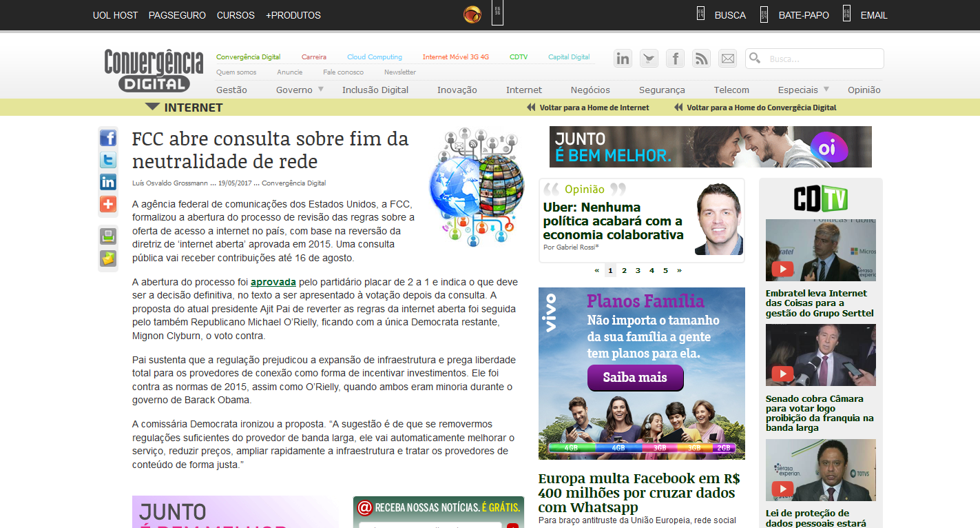Open the LinkedIn icon in the header
This screenshot has width=980, height=528.
tap(623, 59)
